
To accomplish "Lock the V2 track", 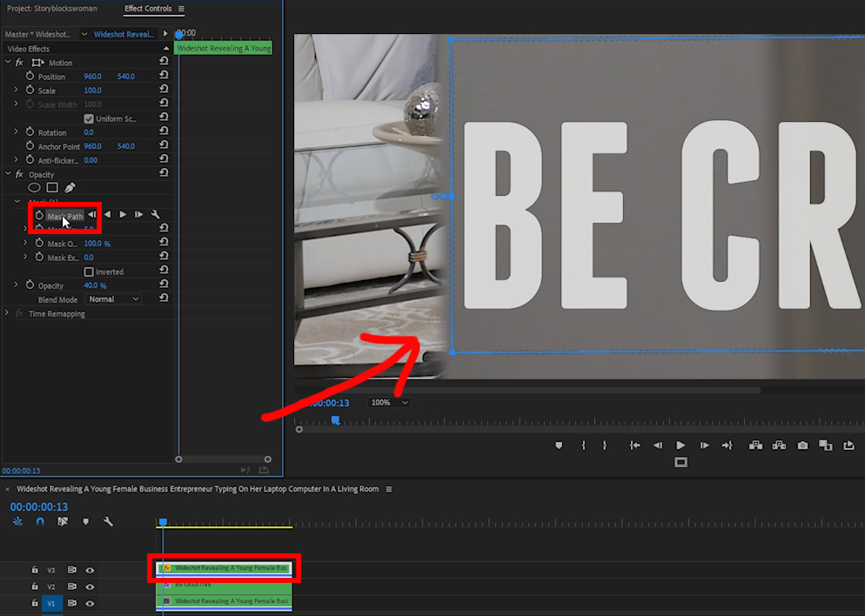I will pos(34,586).
